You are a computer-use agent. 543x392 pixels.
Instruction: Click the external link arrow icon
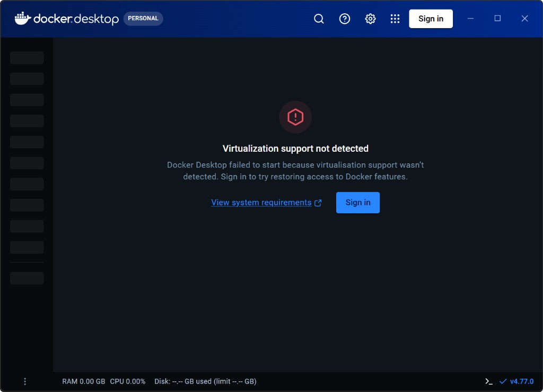[318, 203]
